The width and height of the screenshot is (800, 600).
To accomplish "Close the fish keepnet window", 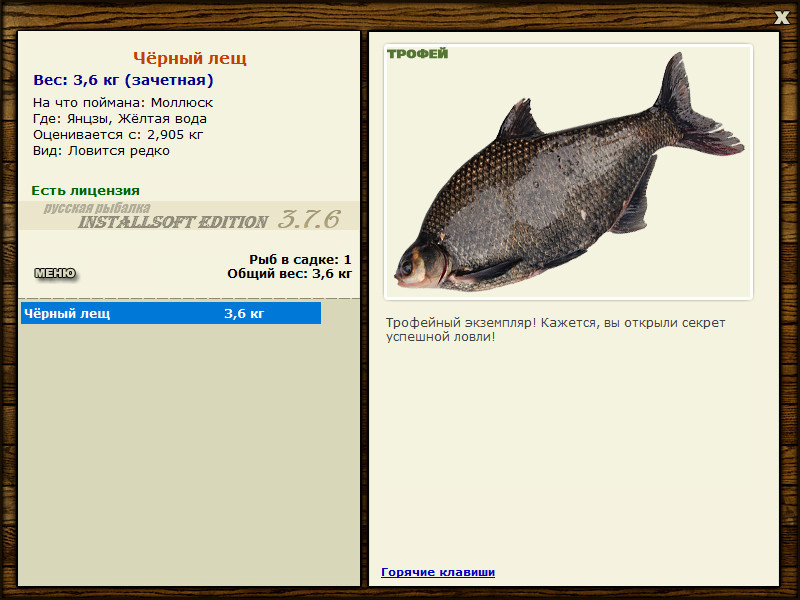I will click(781, 17).
